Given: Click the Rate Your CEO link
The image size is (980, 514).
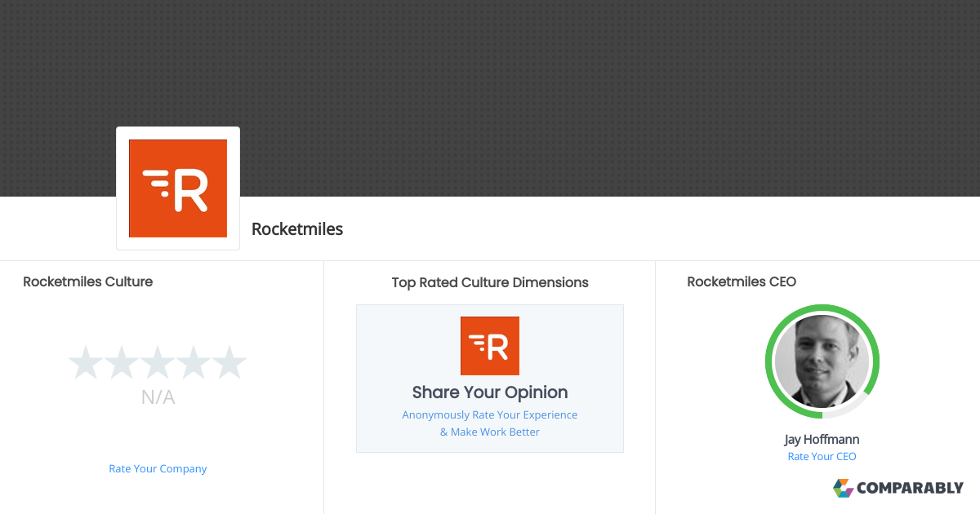Looking at the screenshot, I should click(x=822, y=456).
